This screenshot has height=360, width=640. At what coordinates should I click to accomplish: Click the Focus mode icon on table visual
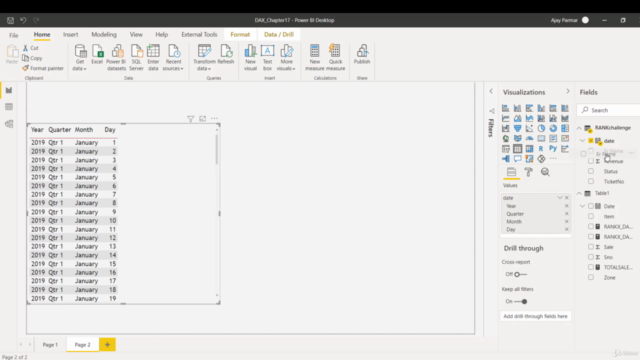coord(202,119)
